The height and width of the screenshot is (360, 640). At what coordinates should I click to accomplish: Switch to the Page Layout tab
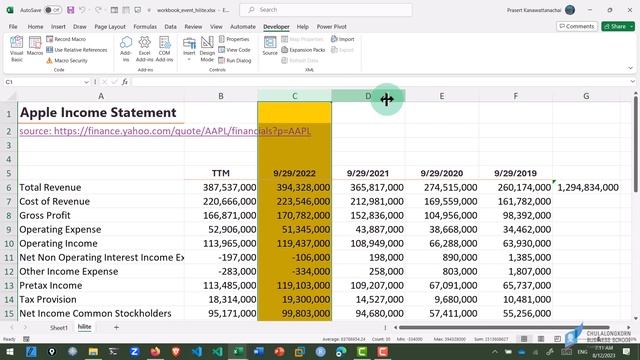[110, 27]
